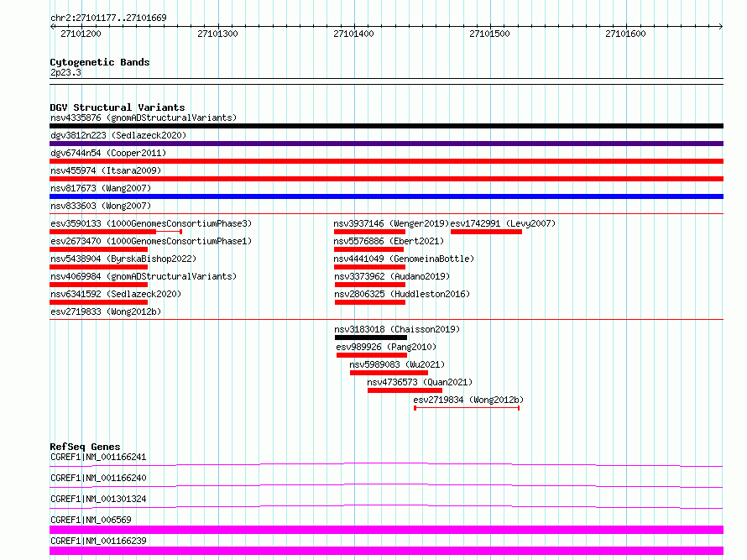Screen dimensions: 747x560
Task: Open nsv4441049 (GenomeinaBottle) variant
Action: click(x=404, y=259)
